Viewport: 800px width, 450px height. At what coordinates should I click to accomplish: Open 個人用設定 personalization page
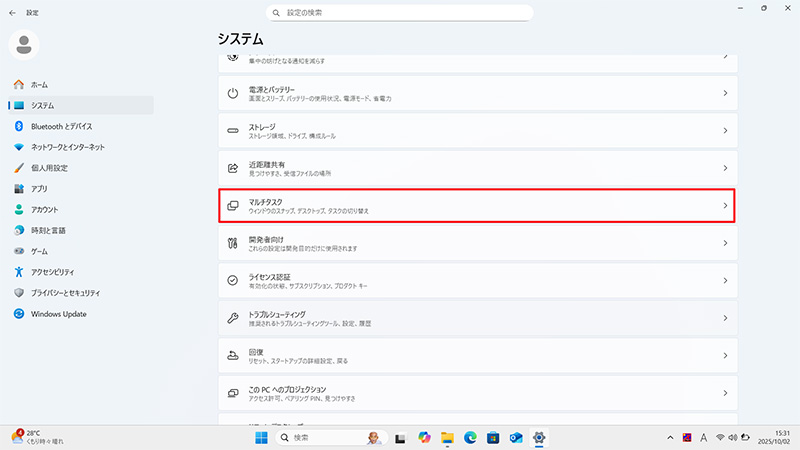pos(48,168)
